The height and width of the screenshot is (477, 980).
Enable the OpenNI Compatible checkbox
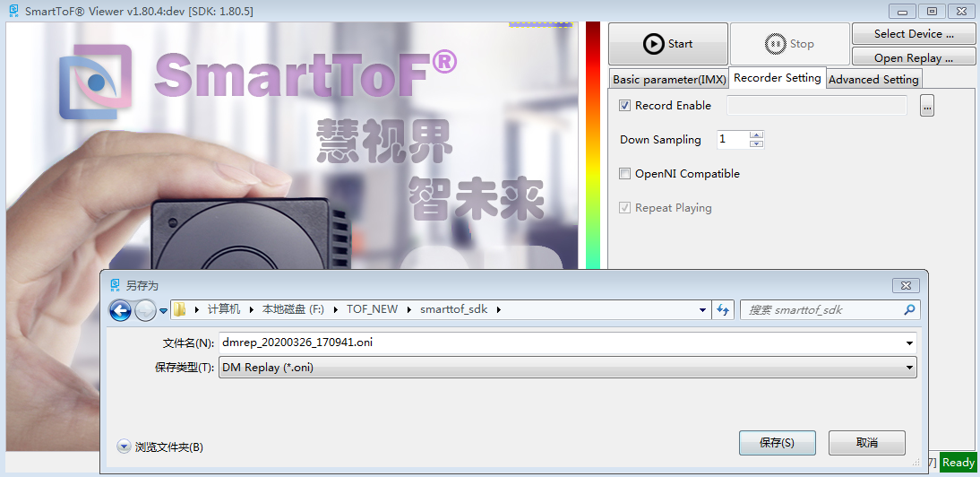(x=624, y=174)
